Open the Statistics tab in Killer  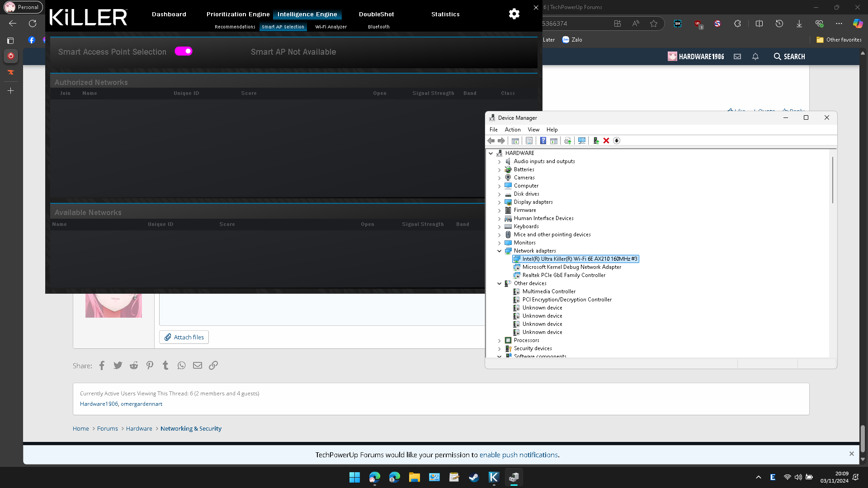click(x=445, y=14)
